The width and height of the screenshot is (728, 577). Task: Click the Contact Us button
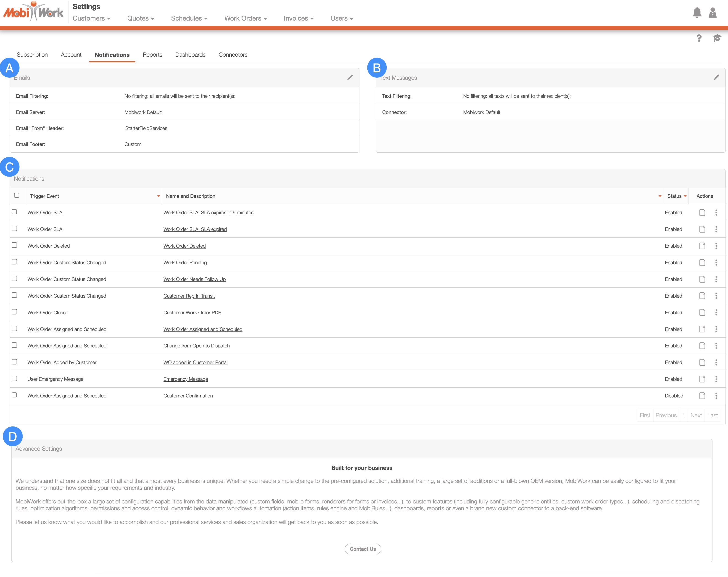point(363,549)
